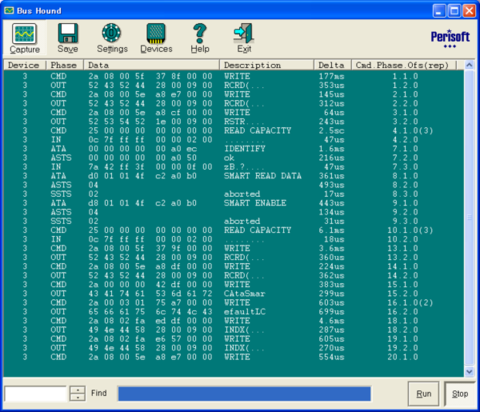Click the Stop button
480x412 pixels.
pyautogui.click(x=460, y=394)
